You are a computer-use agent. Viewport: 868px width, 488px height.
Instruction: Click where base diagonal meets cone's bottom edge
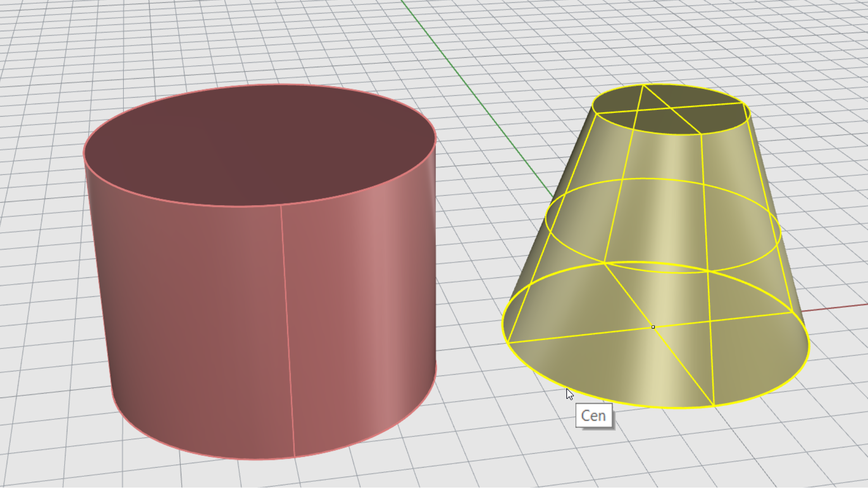[714, 406]
